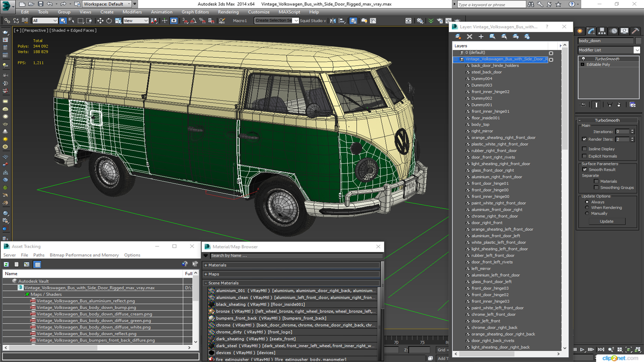This screenshot has height=362, width=644.
Task: Open the Modifier List dropdown
Action: tap(637, 50)
